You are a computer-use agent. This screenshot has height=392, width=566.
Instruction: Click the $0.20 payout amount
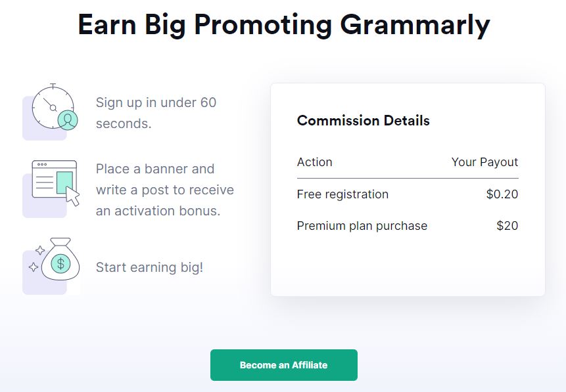pyautogui.click(x=502, y=194)
